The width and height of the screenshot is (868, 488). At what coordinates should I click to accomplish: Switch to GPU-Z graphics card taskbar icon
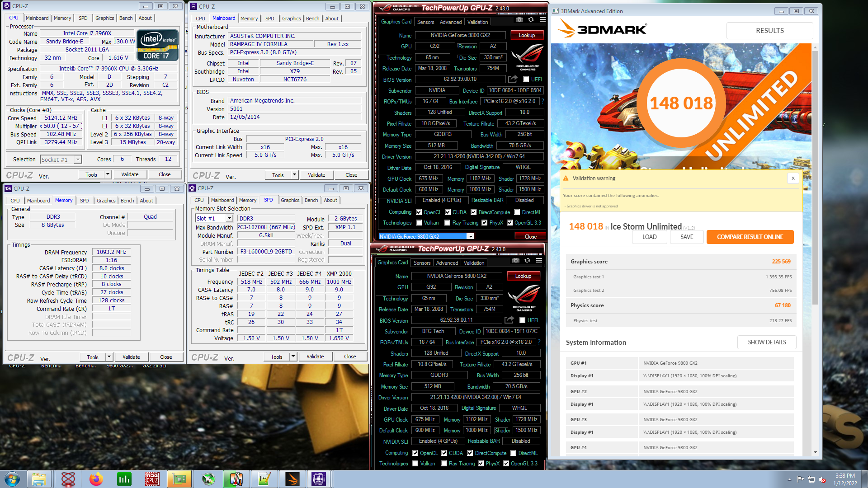[179, 479]
